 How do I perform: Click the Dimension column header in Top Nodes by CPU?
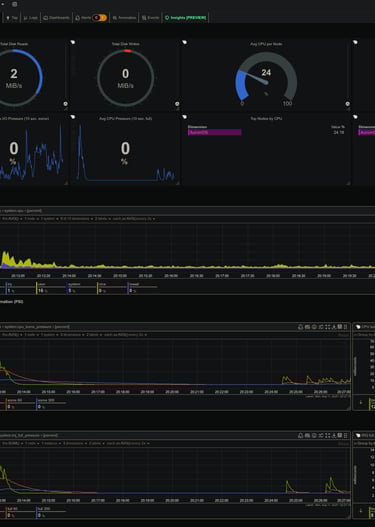(197, 127)
